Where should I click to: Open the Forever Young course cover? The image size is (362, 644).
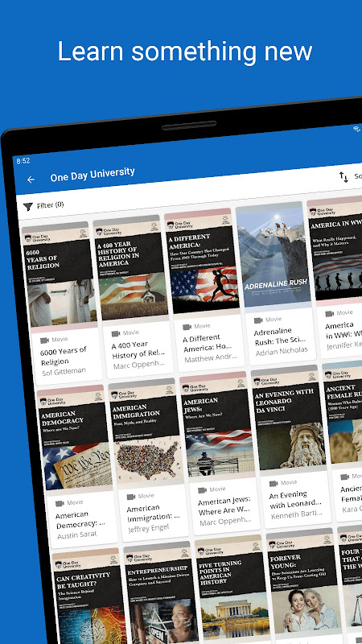304,583
